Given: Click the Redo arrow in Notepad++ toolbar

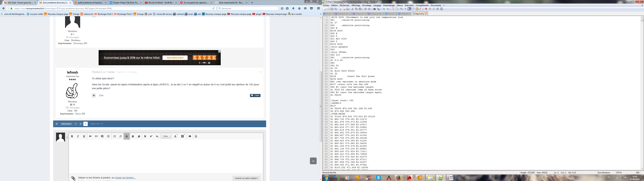Looking at the screenshot, I should pos(369,9).
